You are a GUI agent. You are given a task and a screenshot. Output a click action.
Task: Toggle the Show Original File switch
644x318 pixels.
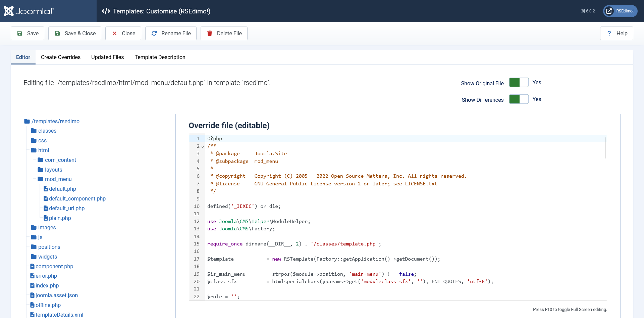click(519, 83)
